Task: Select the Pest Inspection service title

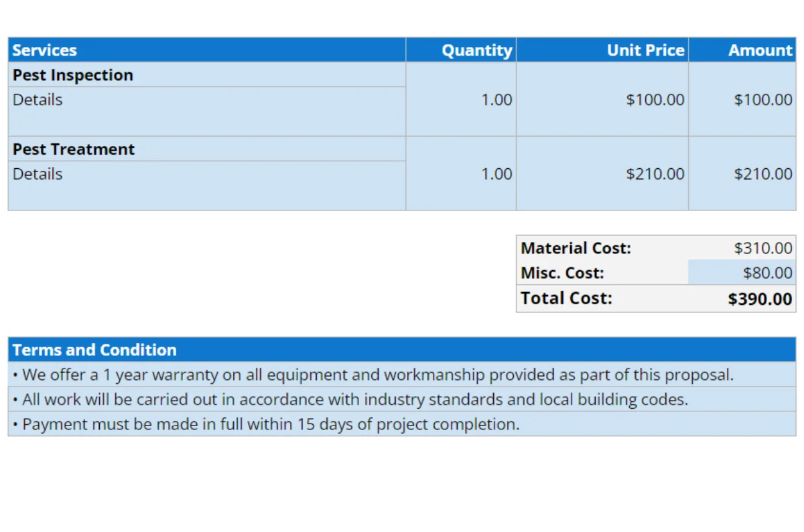Action: point(72,74)
